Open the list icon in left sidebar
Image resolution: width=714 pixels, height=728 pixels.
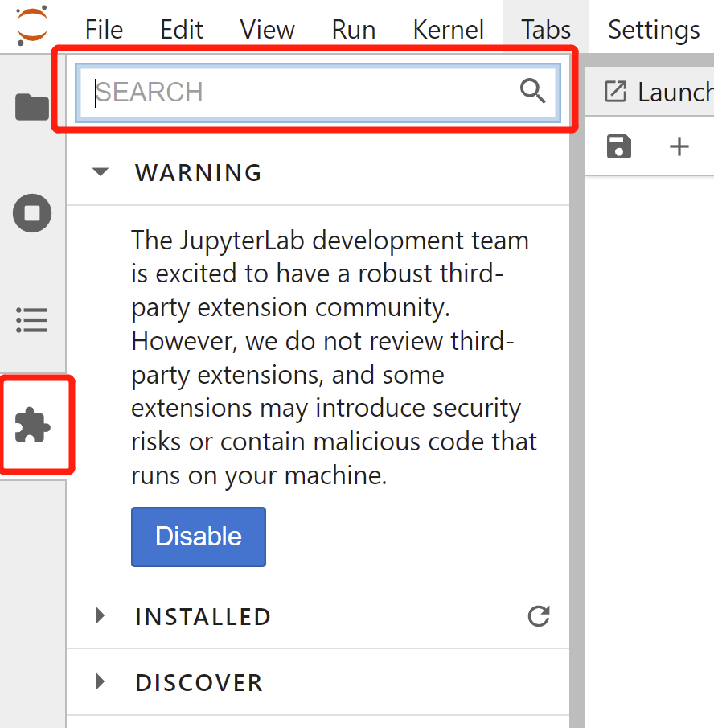pyautogui.click(x=33, y=320)
